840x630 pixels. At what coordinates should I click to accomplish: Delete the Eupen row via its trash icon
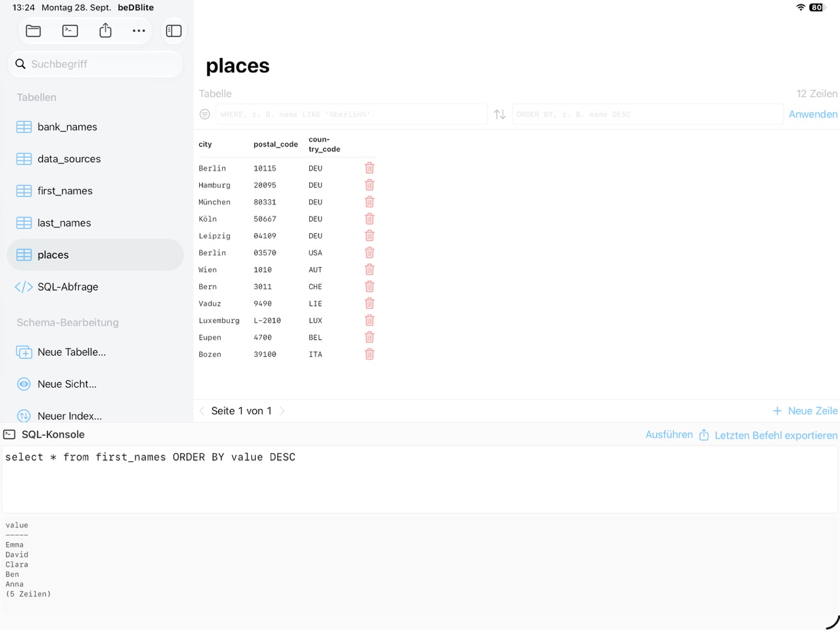[x=369, y=337]
